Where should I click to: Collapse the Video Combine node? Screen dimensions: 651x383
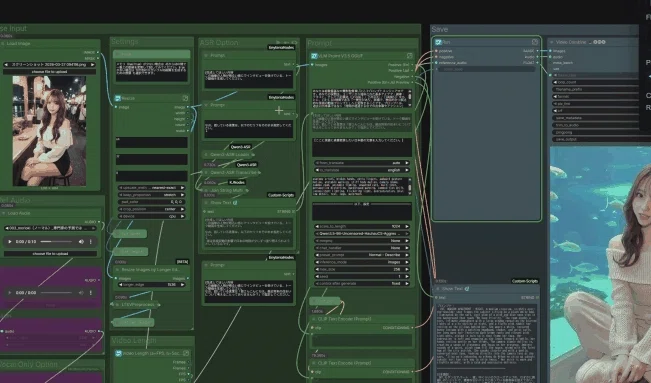click(552, 42)
